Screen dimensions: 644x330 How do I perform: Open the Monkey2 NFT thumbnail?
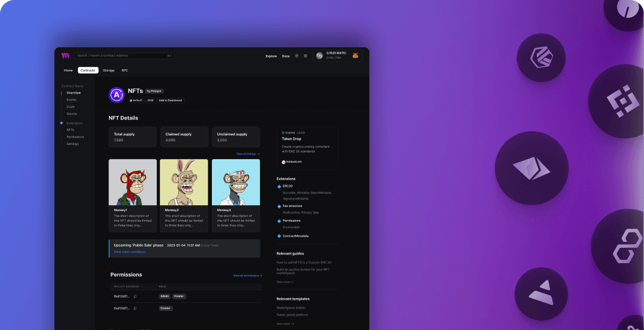pyautogui.click(x=184, y=182)
